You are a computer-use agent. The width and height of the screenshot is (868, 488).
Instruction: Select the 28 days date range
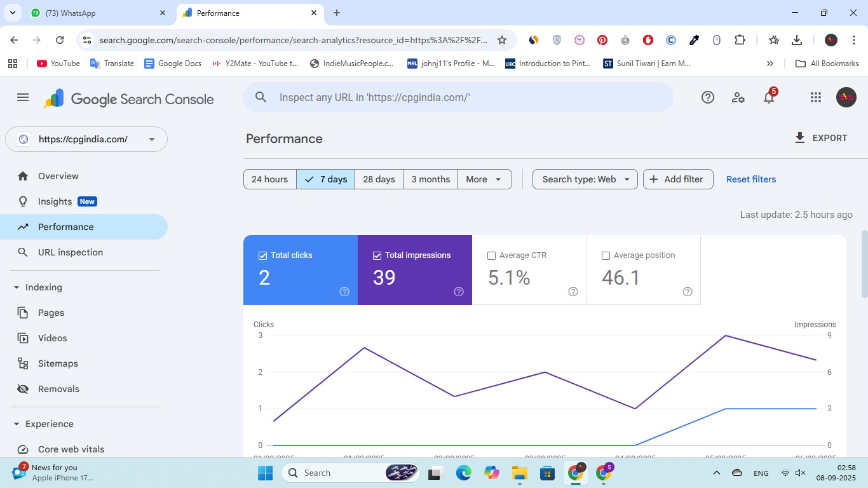click(379, 179)
